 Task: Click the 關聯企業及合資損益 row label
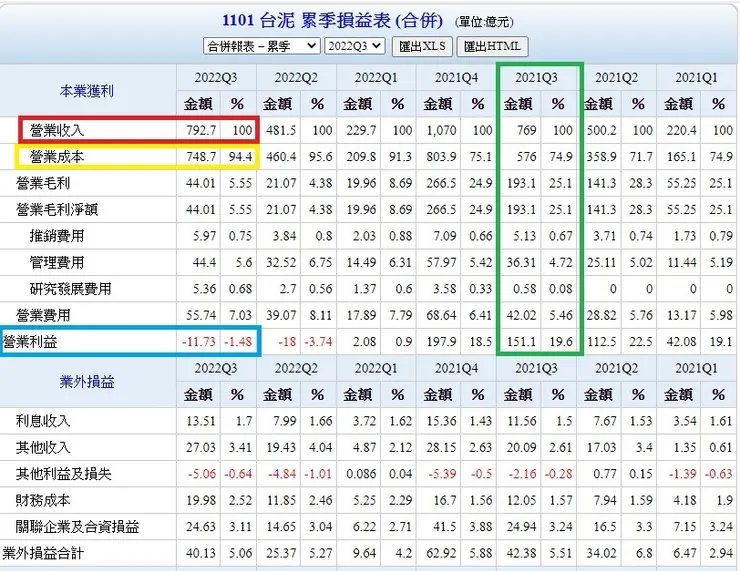click(77, 526)
